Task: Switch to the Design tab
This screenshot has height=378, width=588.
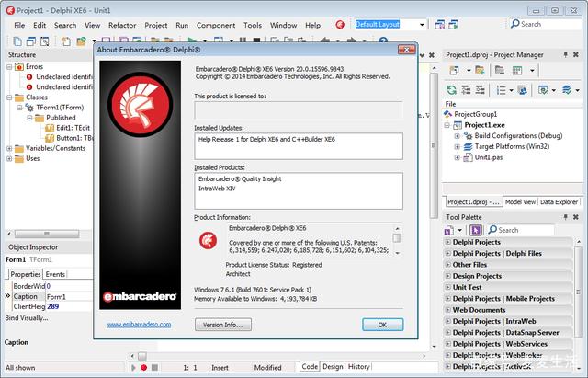Action: 333,367
